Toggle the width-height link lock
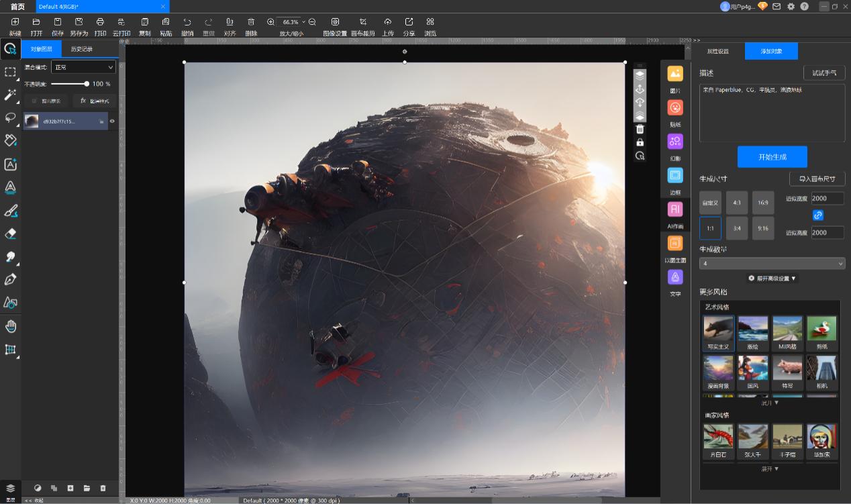This screenshot has height=504, width=851. 817,215
